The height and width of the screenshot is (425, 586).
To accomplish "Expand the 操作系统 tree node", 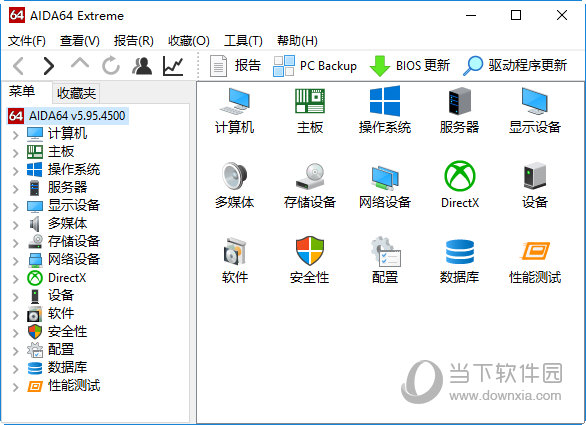I will (16, 170).
